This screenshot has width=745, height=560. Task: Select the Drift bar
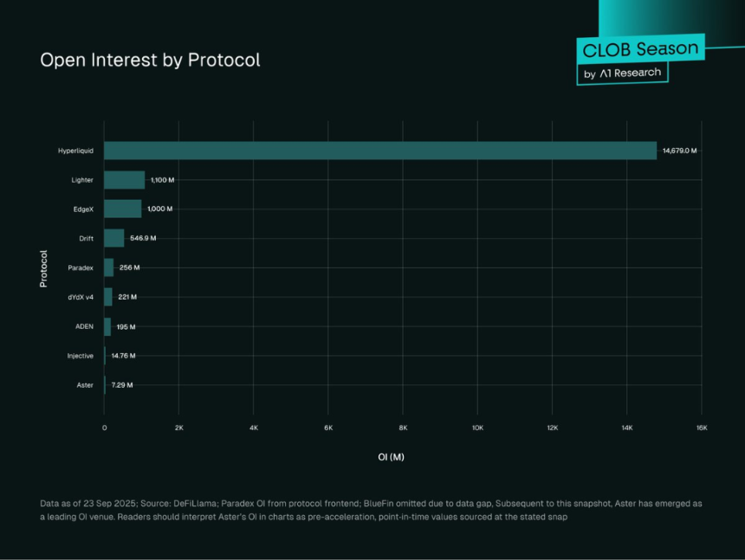114,238
